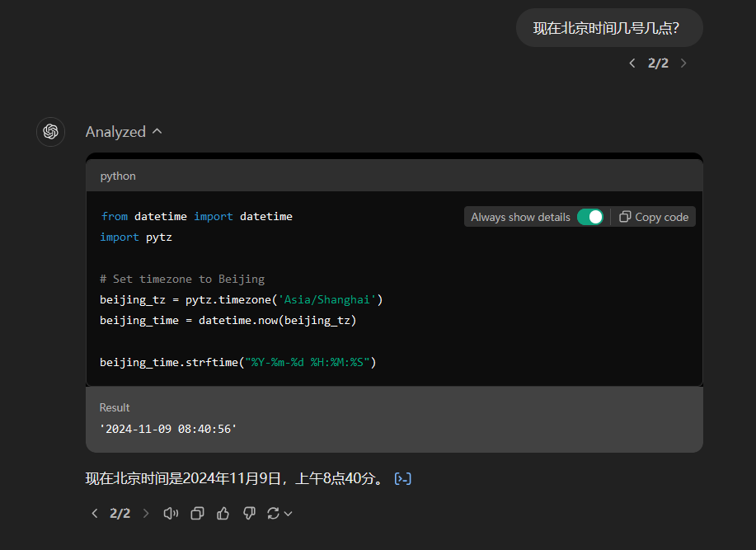The width and height of the screenshot is (756, 550).
Task: Click the Copy code button
Action: tap(654, 217)
